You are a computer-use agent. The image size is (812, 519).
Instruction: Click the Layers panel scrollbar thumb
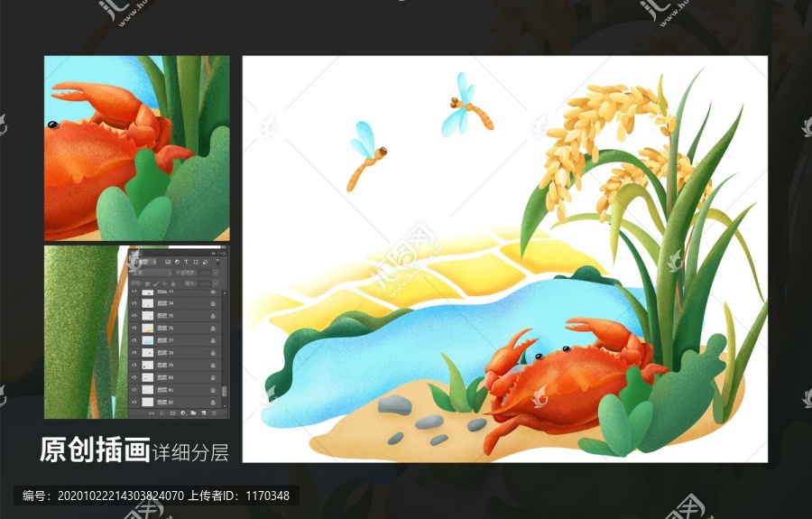tap(225, 391)
